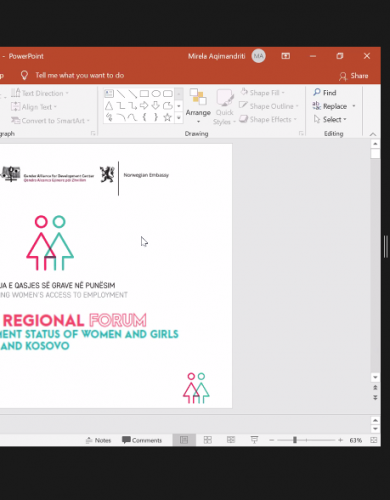Open Select dropdown in Editing

tap(330, 119)
